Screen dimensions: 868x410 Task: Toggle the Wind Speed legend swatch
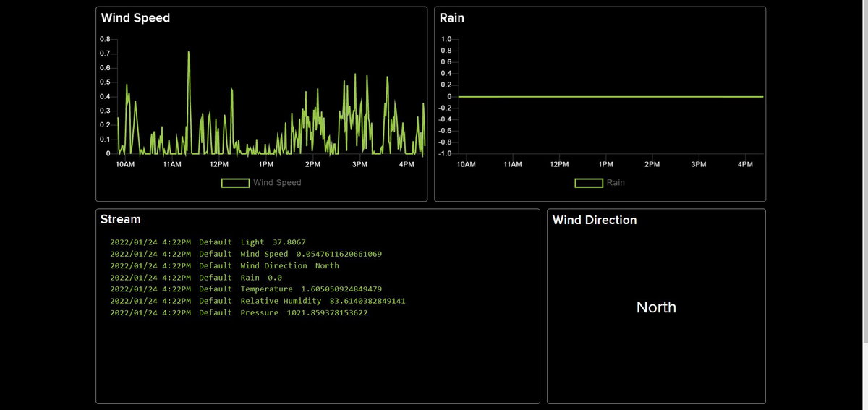point(235,183)
